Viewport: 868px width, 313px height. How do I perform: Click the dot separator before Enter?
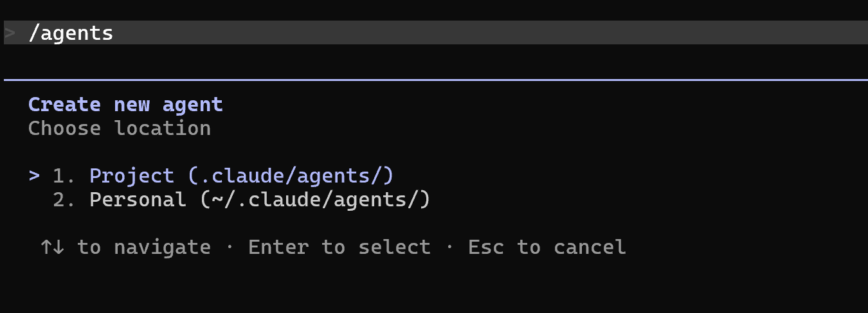(230, 247)
